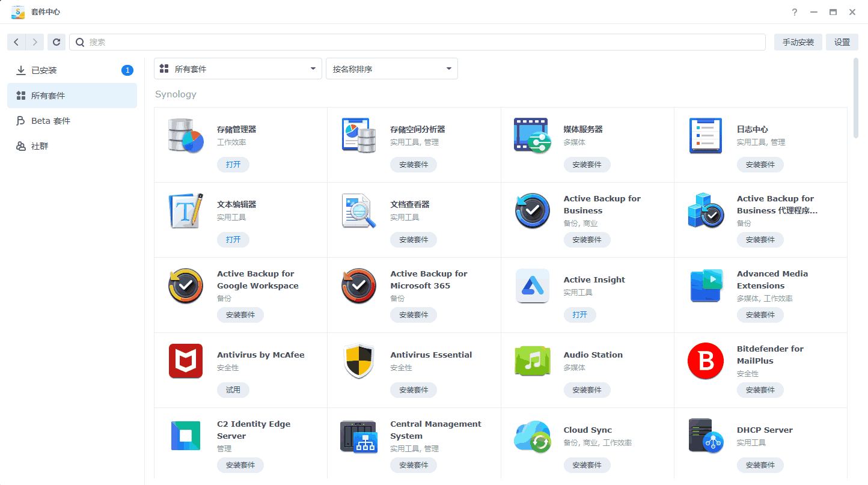This screenshot has height=485, width=868.
Task: Install 存储空间分析器 package
Action: (414, 165)
